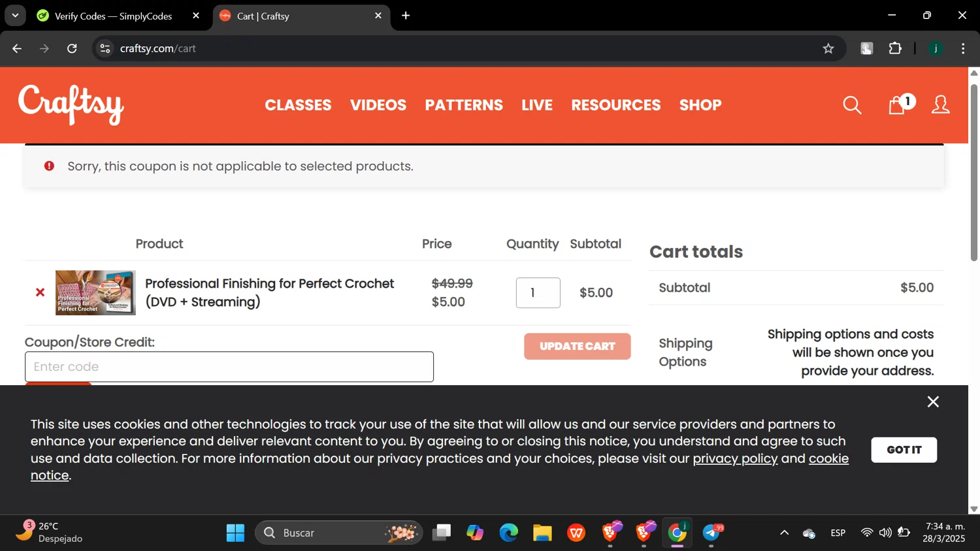Screen dimensions: 980x551
Task: Open Chrome profile avatar
Action: click(x=936, y=48)
